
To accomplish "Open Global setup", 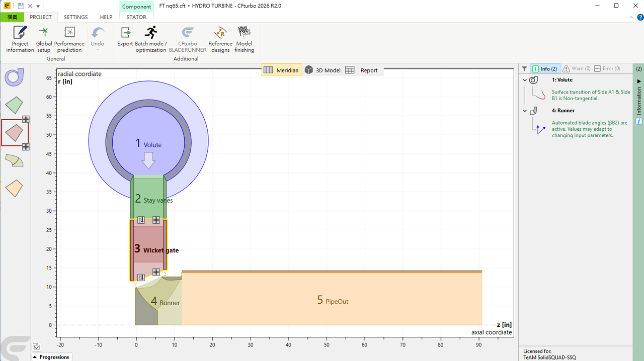I will click(44, 39).
